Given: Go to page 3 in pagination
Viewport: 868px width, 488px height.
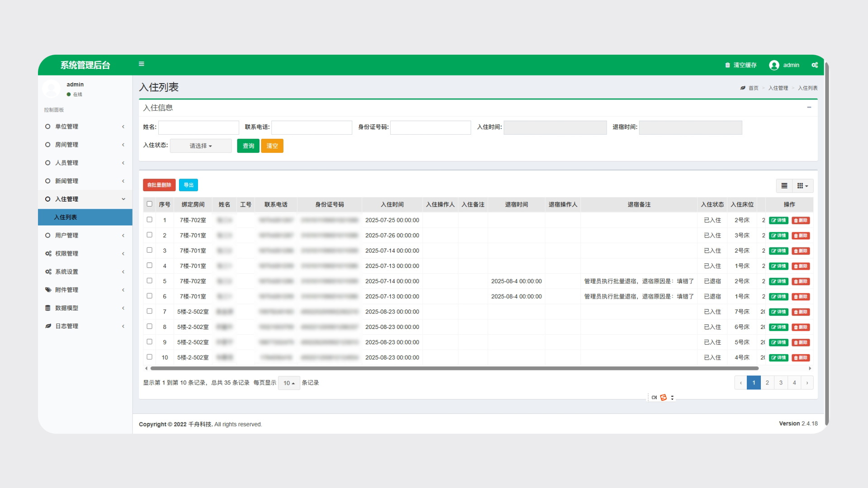Looking at the screenshot, I should click(x=781, y=383).
